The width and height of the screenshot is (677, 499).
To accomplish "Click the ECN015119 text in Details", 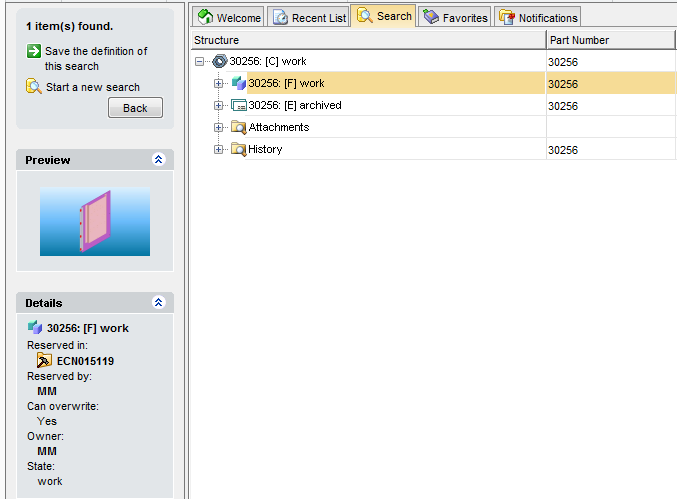I will [x=85, y=361].
